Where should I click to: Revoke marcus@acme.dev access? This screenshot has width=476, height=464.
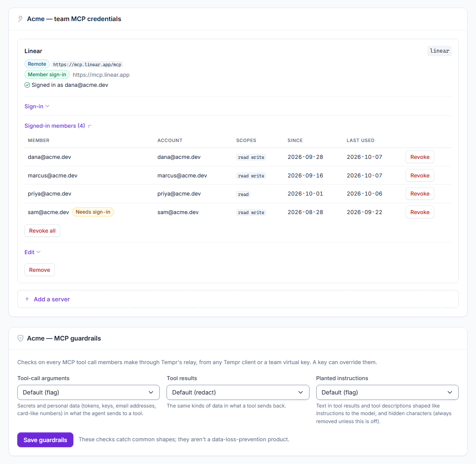pos(420,175)
